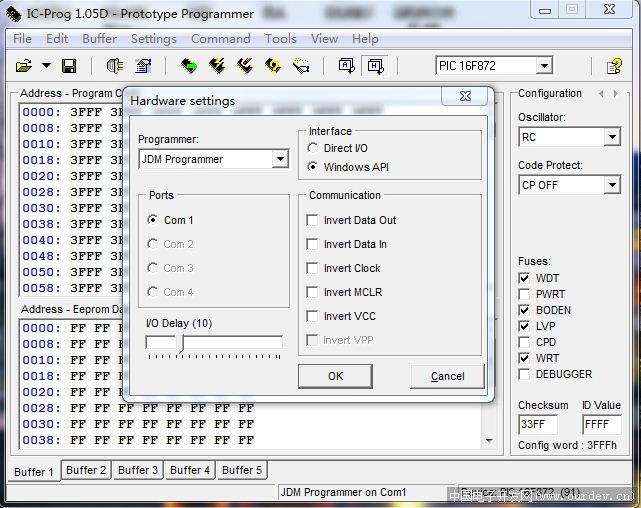The image size is (641, 508).
Task: Click the left arrow beside Configuration
Action: [601, 94]
